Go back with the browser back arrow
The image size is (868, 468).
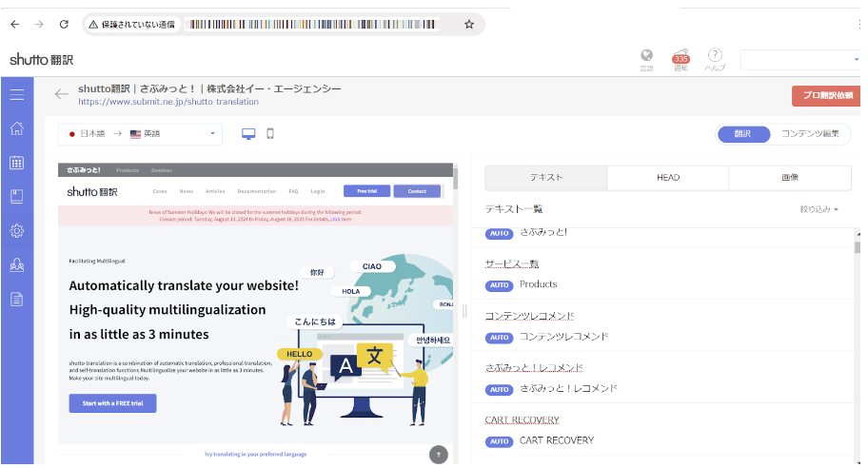click(15, 25)
